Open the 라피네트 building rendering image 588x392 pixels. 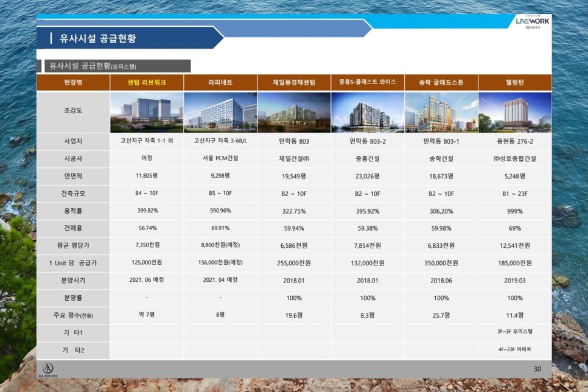220,112
